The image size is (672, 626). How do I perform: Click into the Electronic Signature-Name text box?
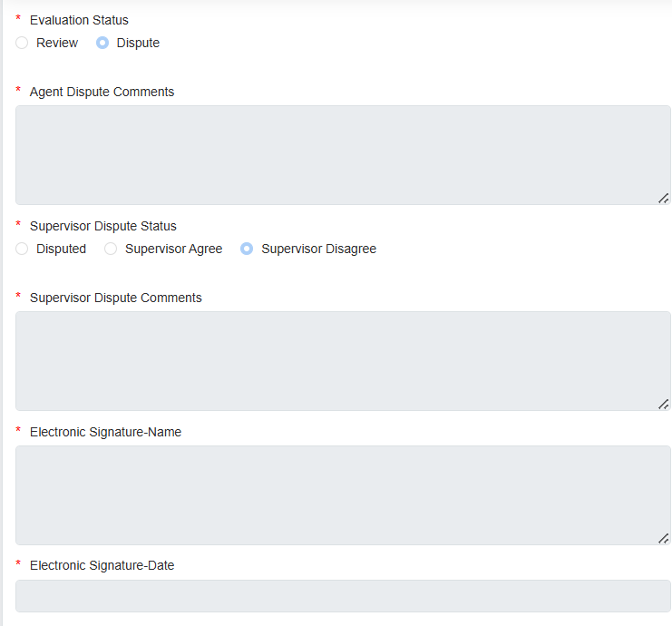[343, 494]
